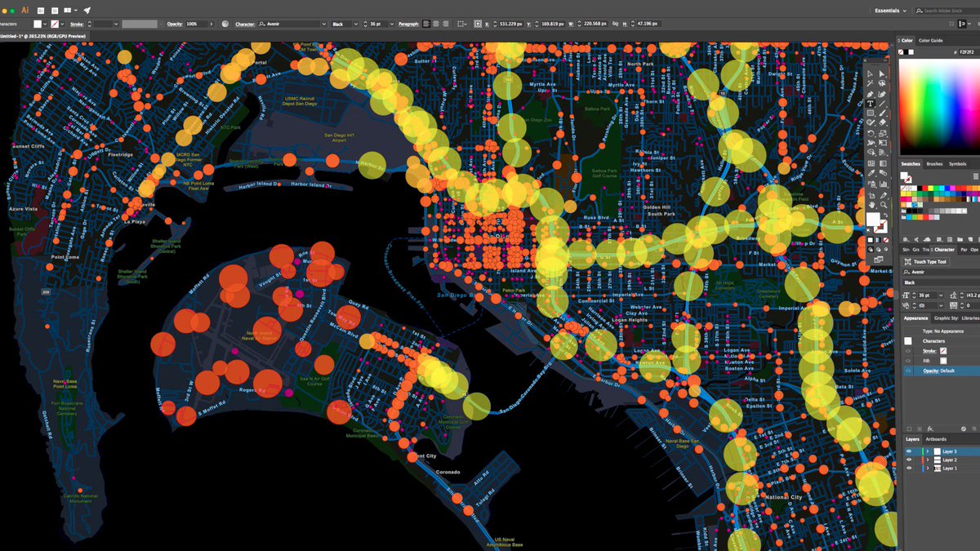Click the Stroke link in control bar
Screen dimensions: 980x551
(77, 24)
